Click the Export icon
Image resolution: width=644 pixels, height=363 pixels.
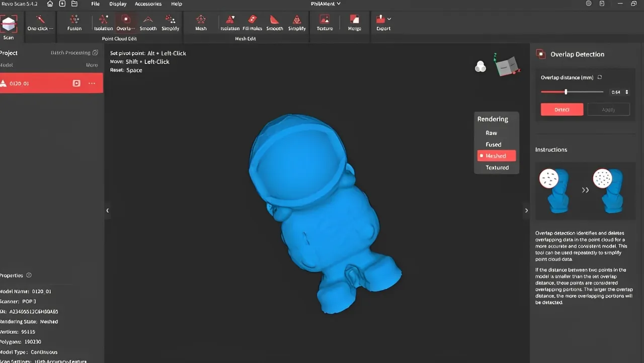tap(380, 19)
